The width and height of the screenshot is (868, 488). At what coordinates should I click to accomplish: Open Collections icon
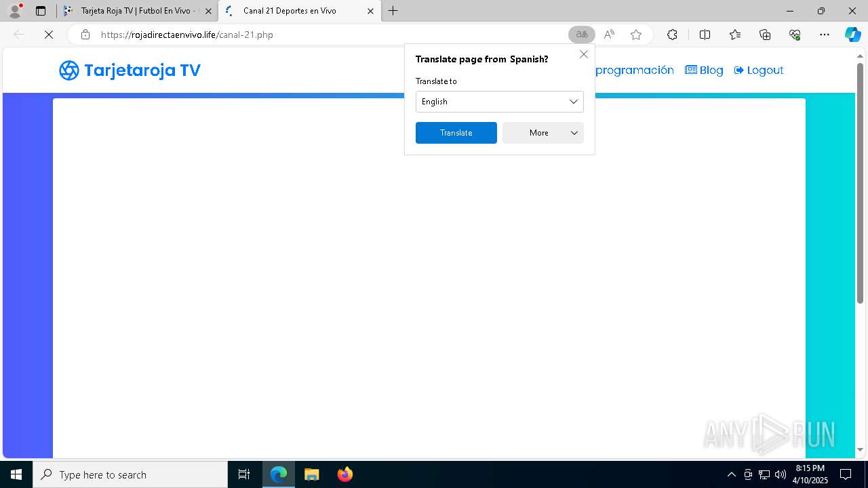(765, 35)
